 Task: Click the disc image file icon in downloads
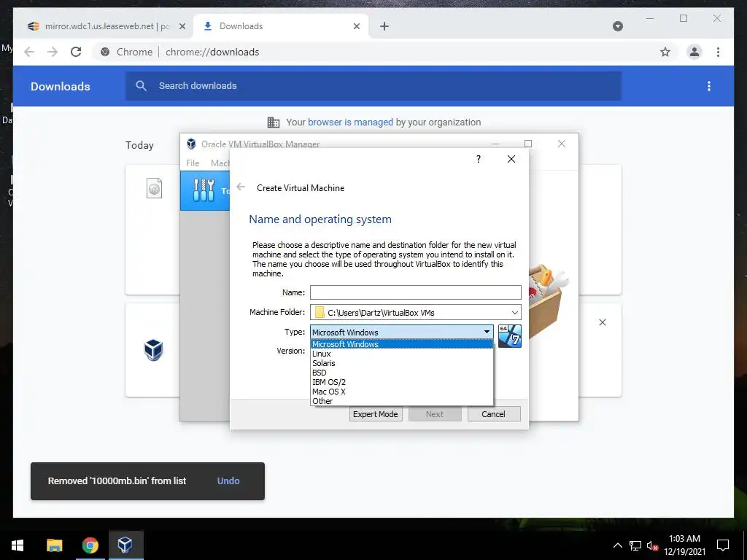[x=155, y=188]
